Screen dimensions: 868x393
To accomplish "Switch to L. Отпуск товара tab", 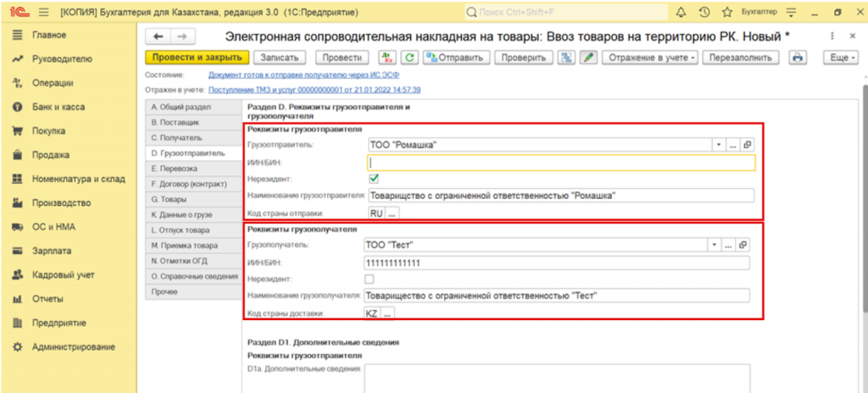I will 194,230.
